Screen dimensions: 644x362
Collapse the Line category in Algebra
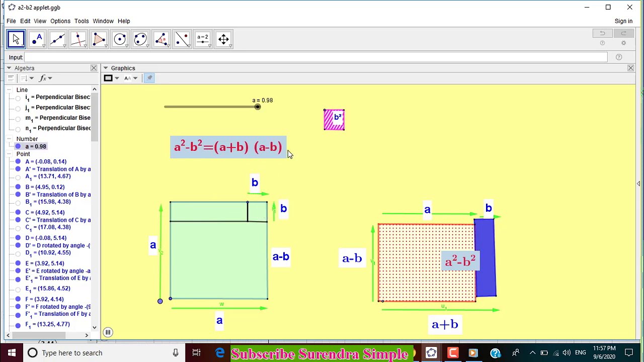pyautogui.click(x=9, y=89)
